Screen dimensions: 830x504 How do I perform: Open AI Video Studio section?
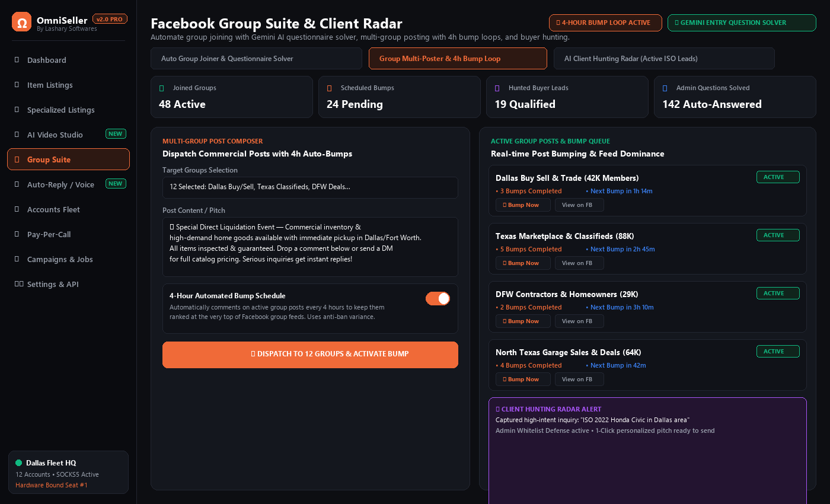68,135
